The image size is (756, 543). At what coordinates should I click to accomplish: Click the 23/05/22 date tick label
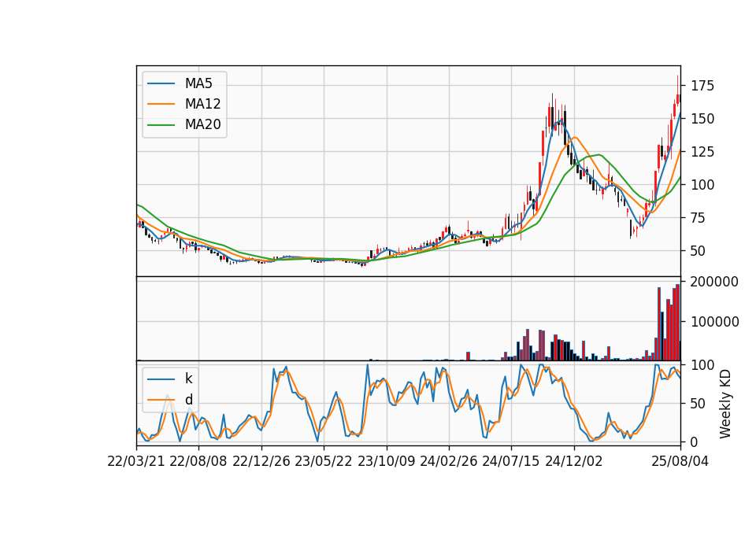pyautogui.click(x=324, y=461)
